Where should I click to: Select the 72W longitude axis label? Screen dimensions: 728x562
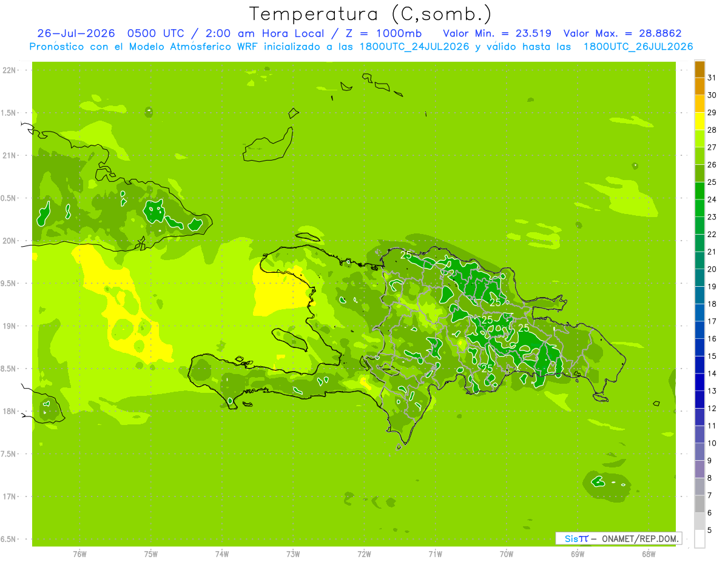pos(364,554)
